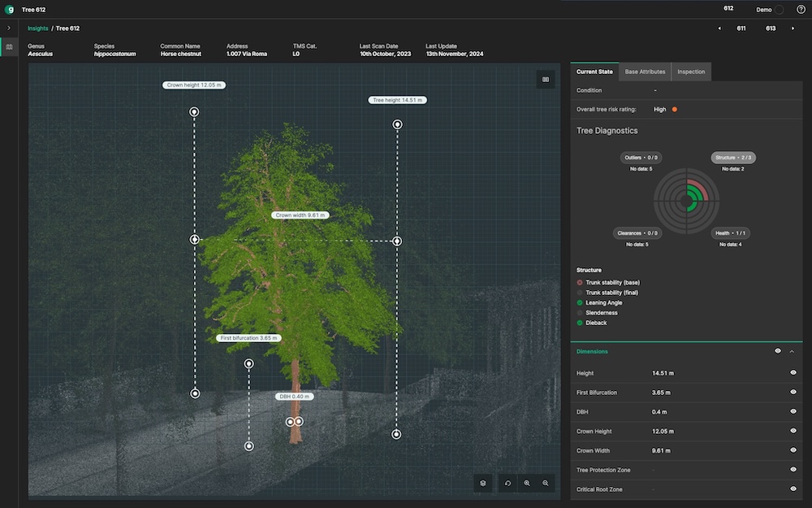The height and width of the screenshot is (508, 812).
Task: Jump to tree 611
Action: 741,28
